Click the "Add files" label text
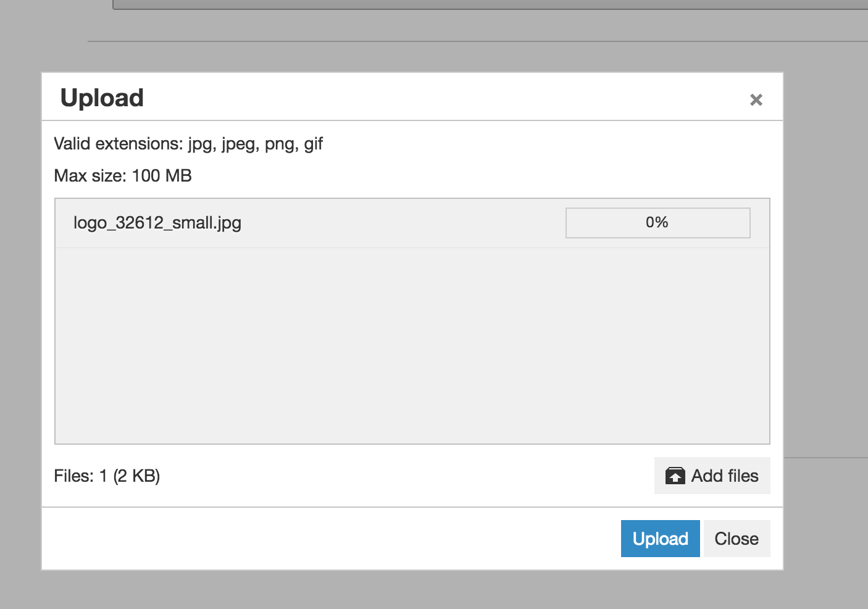Viewport: 868px width, 609px height. point(725,476)
